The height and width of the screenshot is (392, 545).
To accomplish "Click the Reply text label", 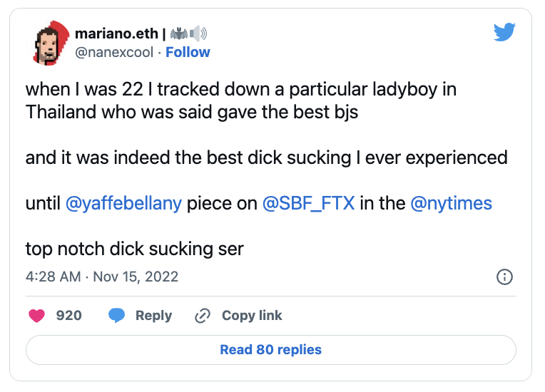I will click(x=153, y=316).
